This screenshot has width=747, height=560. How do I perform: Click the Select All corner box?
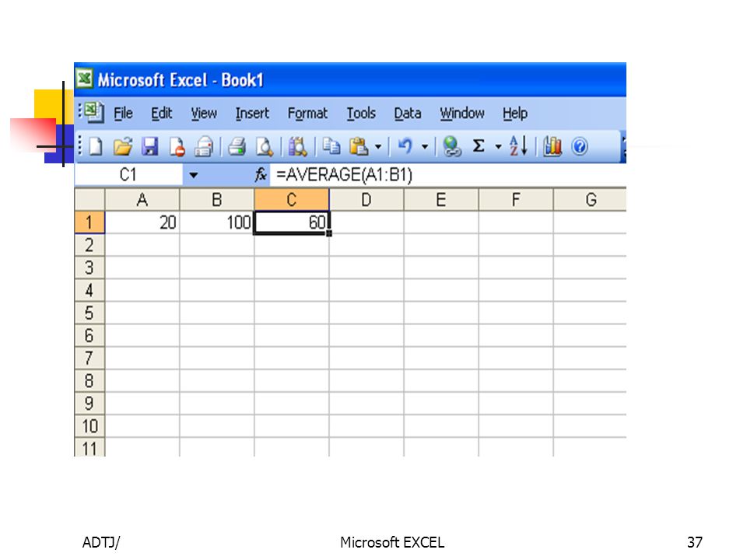point(89,200)
